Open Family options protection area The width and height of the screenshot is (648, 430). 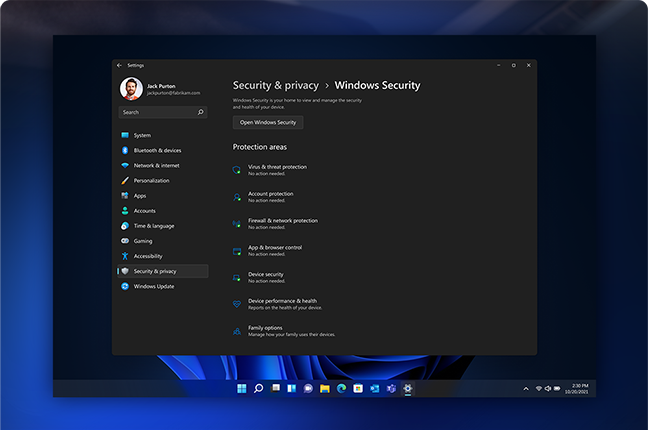click(x=284, y=331)
